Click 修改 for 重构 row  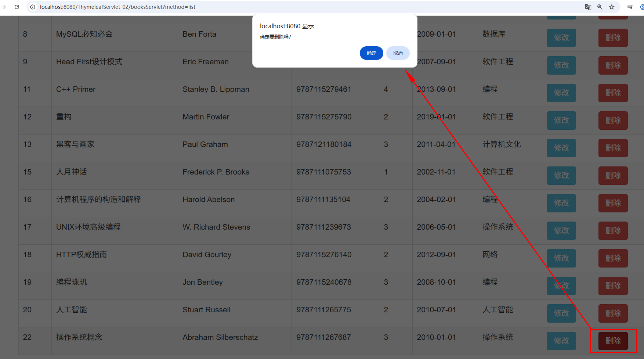click(561, 121)
